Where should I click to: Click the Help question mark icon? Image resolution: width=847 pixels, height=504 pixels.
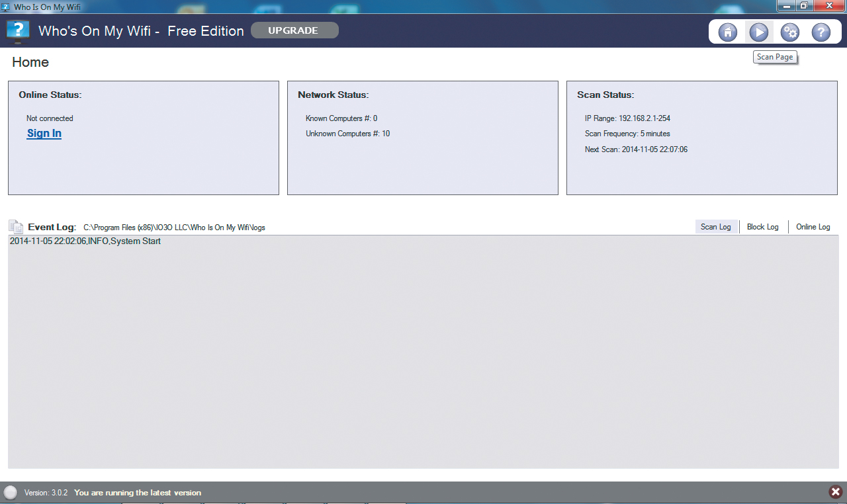pyautogui.click(x=821, y=32)
